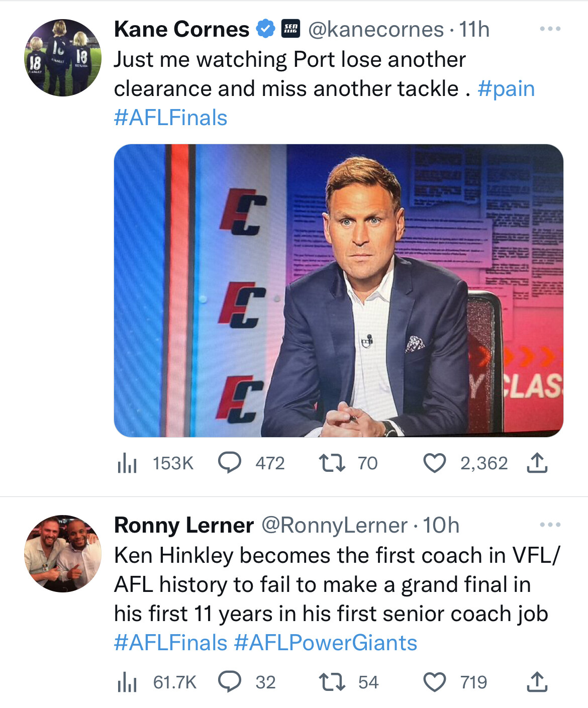View analytics on Kane Cornes' tweet
This screenshot has width=588, height=708.
pyautogui.click(x=127, y=463)
